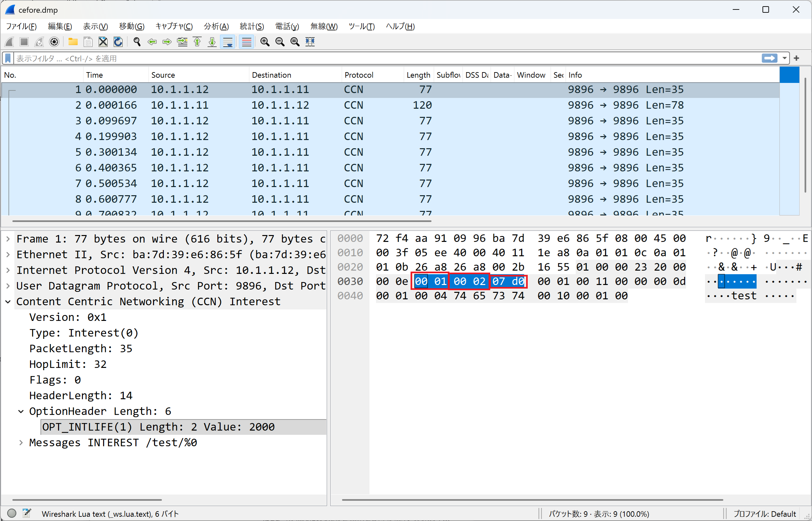This screenshot has width=812, height=521.
Task: Click the display filter input field
Action: point(372,58)
